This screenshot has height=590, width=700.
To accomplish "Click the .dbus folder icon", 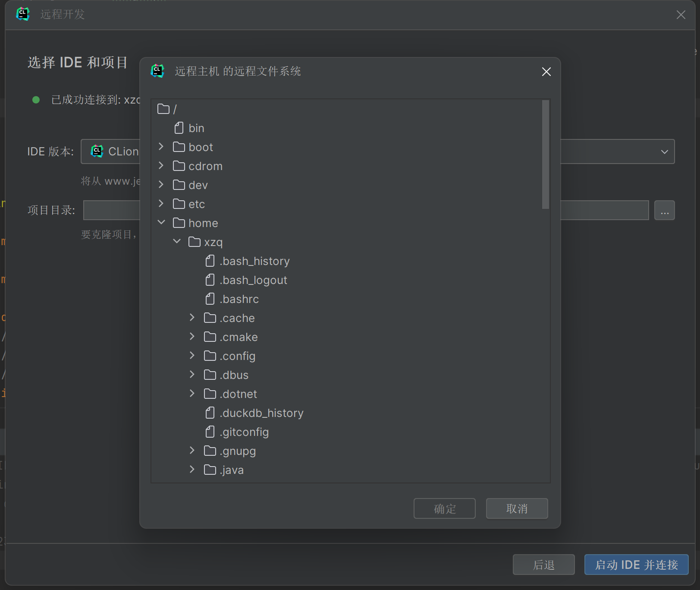I will tap(210, 375).
